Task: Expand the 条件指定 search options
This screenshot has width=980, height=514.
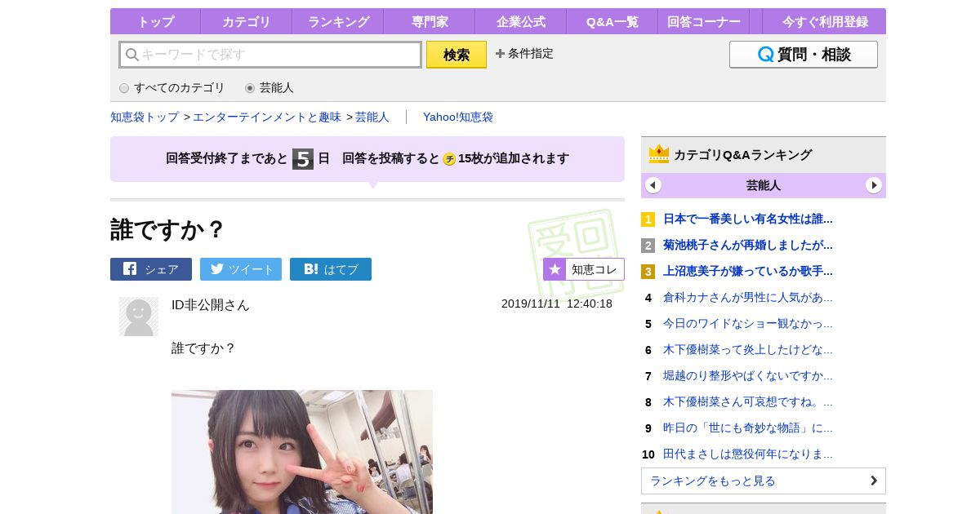Action: [524, 54]
